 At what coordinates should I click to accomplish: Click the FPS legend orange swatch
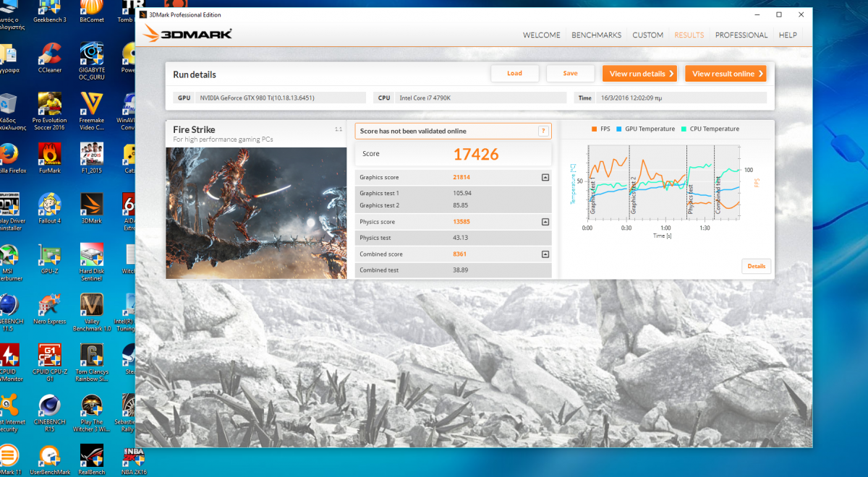[x=594, y=129]
